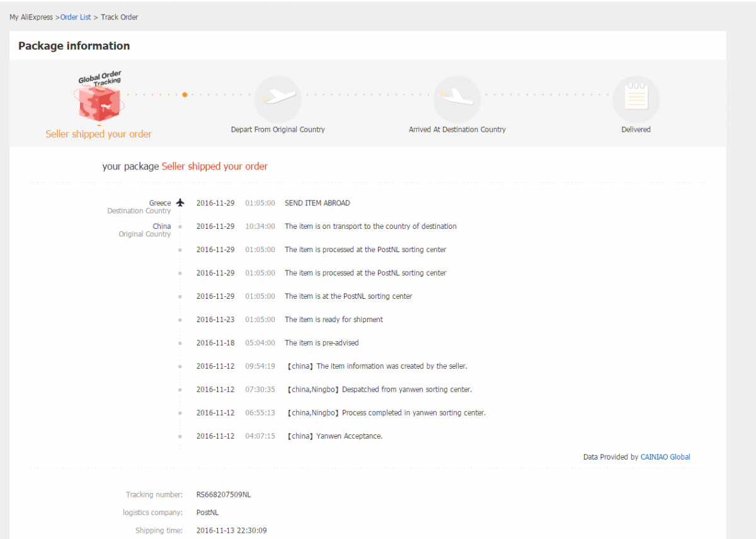Click the Data Provided by text
Image resolution: width=756 pixels, height=539 pixels.
click(x=610, y=457)
